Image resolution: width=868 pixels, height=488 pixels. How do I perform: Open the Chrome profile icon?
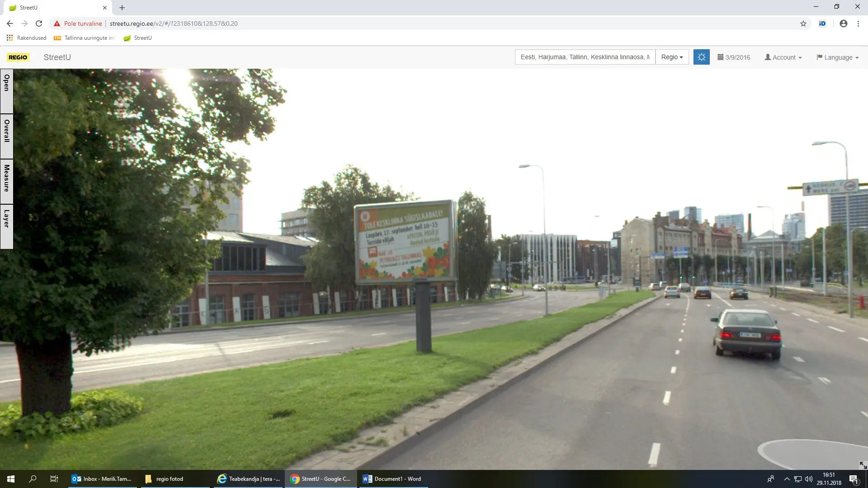point(843,23)
